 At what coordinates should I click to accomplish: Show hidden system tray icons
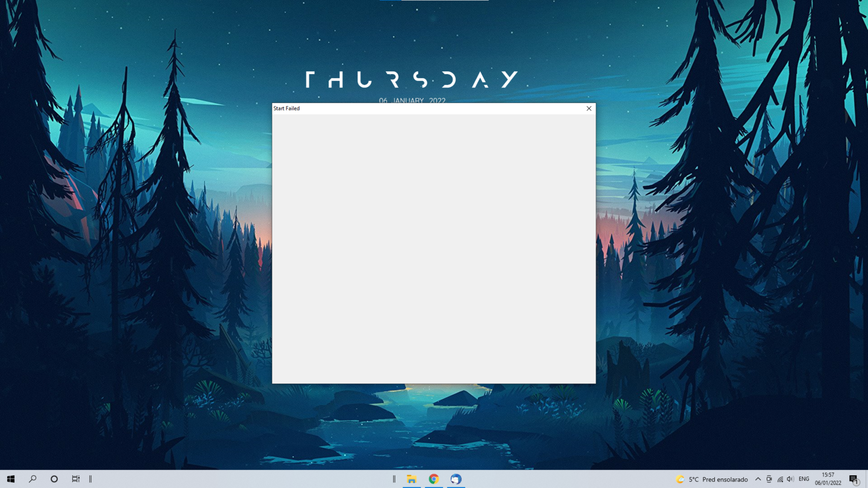(758, 479)
